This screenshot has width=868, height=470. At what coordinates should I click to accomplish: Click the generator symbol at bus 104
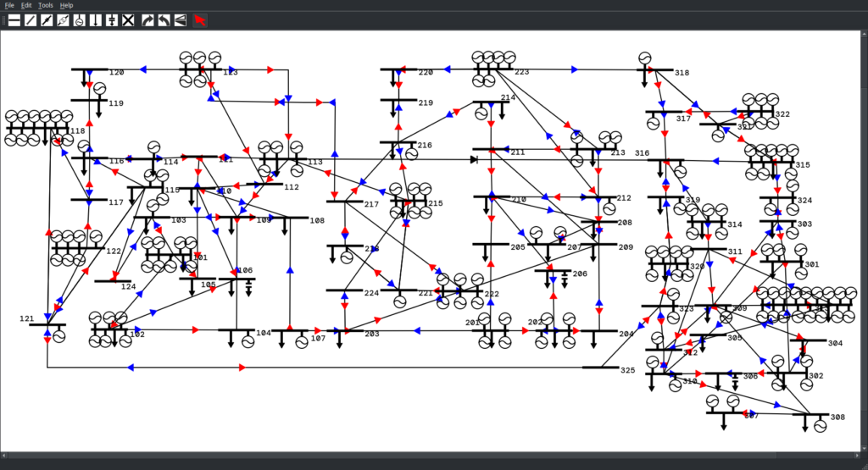[248, 342]
